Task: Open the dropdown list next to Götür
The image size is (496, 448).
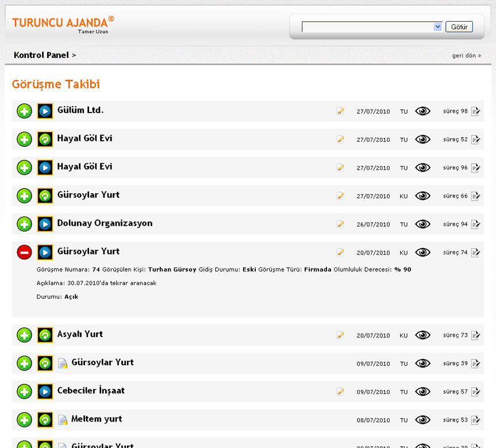Action: [437, 27]
